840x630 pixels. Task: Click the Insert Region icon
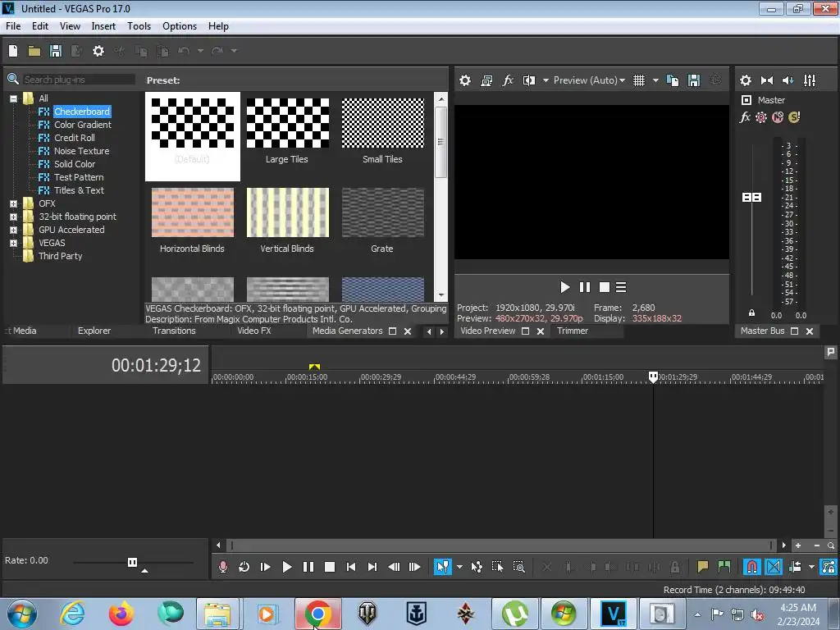(x=724, y=567)
